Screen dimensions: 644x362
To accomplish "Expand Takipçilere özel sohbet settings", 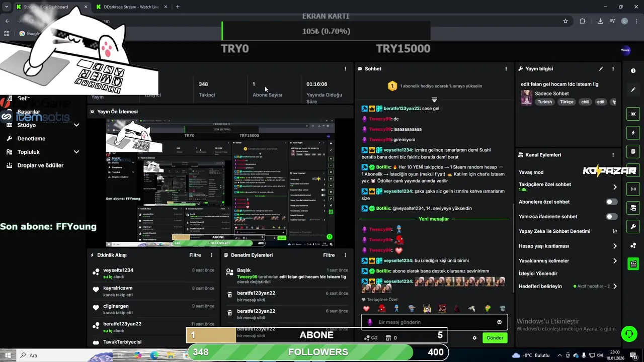I will (x=615, y=187).
